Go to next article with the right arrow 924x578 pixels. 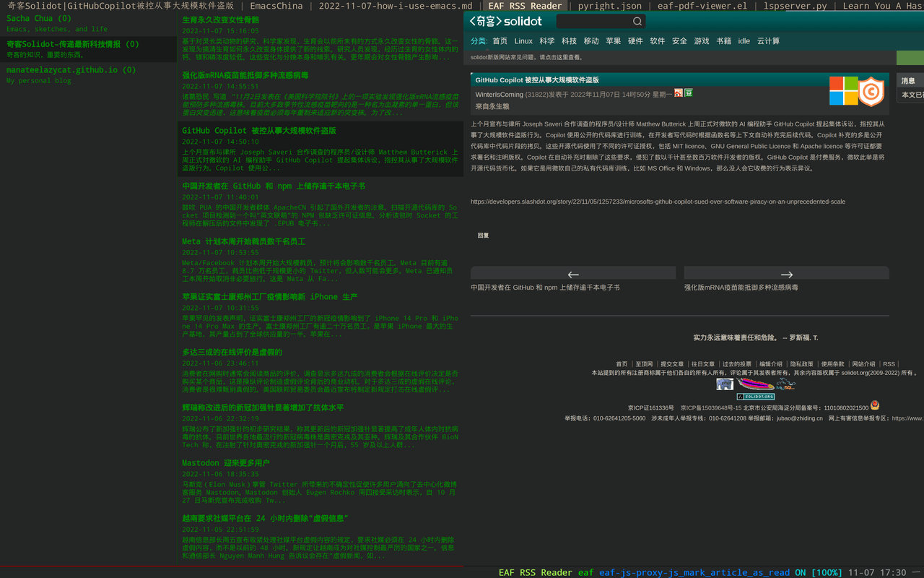(x=787, y=274)
